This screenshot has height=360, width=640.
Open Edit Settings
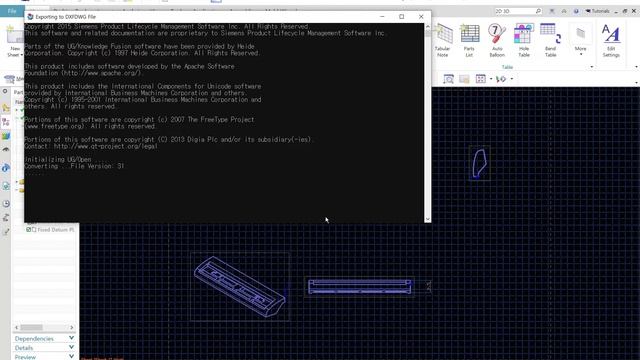click(611, 40)
